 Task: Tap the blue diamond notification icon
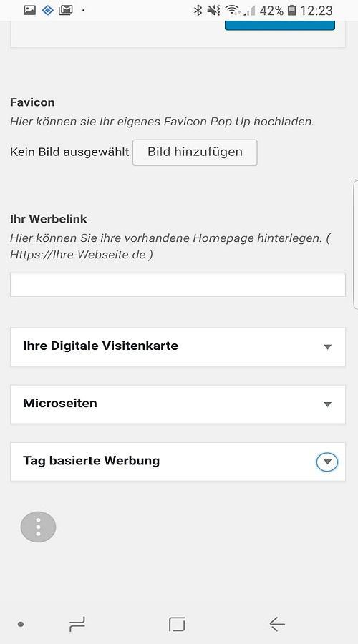pyautogui.click(x=48, y=10)
